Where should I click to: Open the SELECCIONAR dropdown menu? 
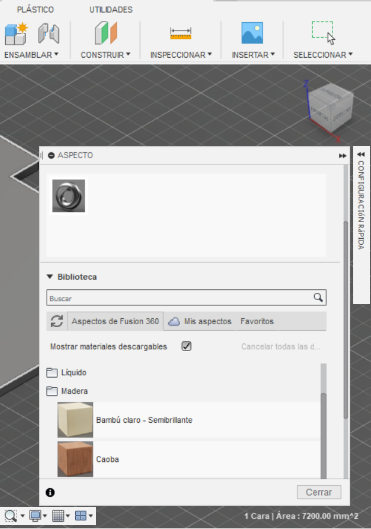(323, 55)
